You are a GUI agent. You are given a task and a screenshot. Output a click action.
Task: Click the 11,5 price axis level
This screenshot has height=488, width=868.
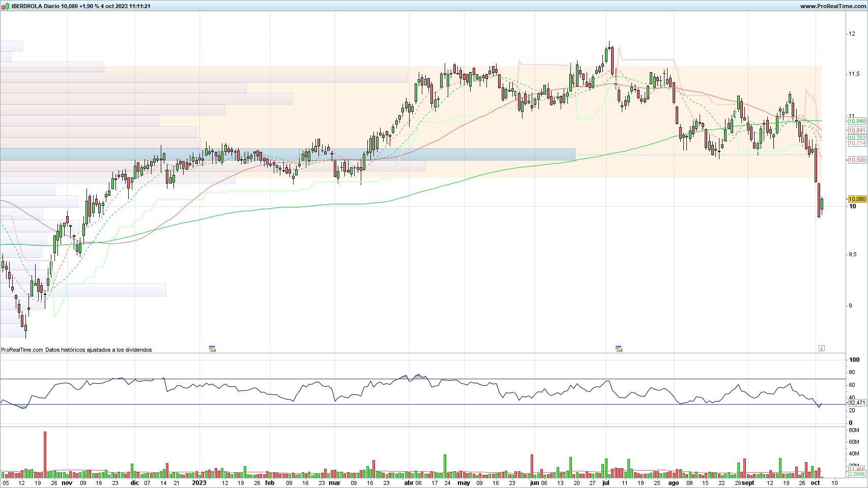coord(854,74)
